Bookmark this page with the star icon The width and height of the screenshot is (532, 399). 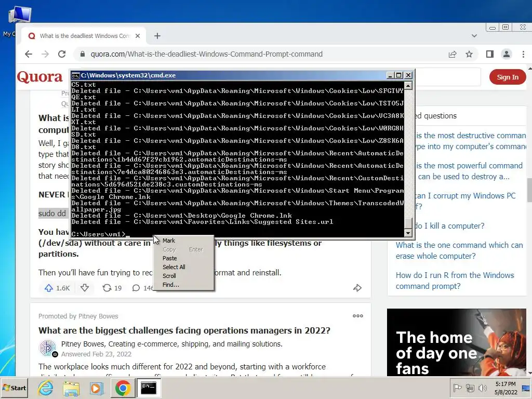click(x=469, y=54)
